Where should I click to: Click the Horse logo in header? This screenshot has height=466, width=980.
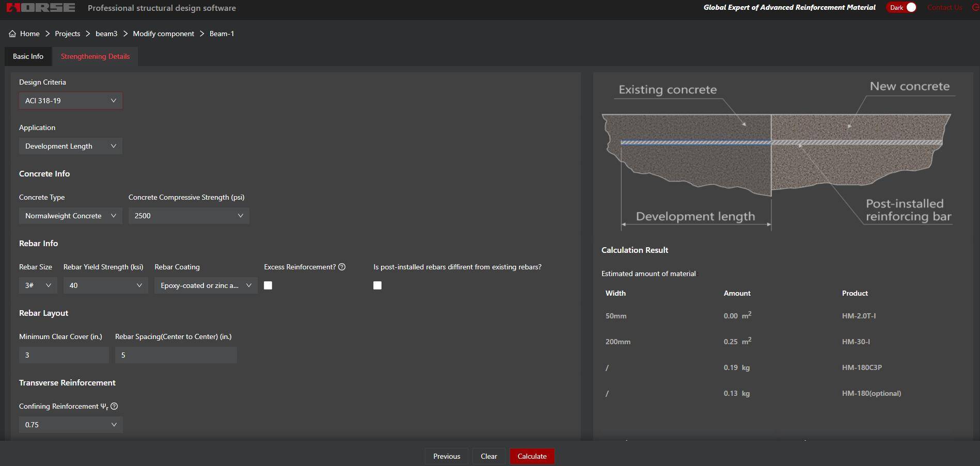tap(41, 8)
